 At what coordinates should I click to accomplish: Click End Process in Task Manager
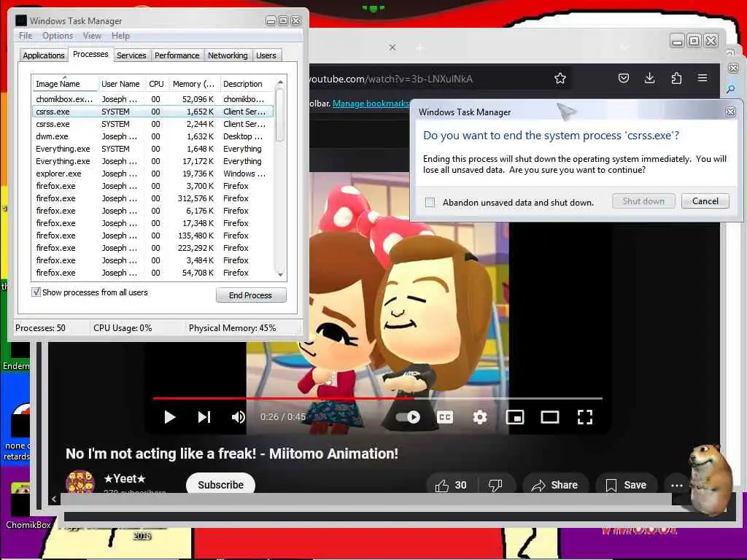(251, 295)
